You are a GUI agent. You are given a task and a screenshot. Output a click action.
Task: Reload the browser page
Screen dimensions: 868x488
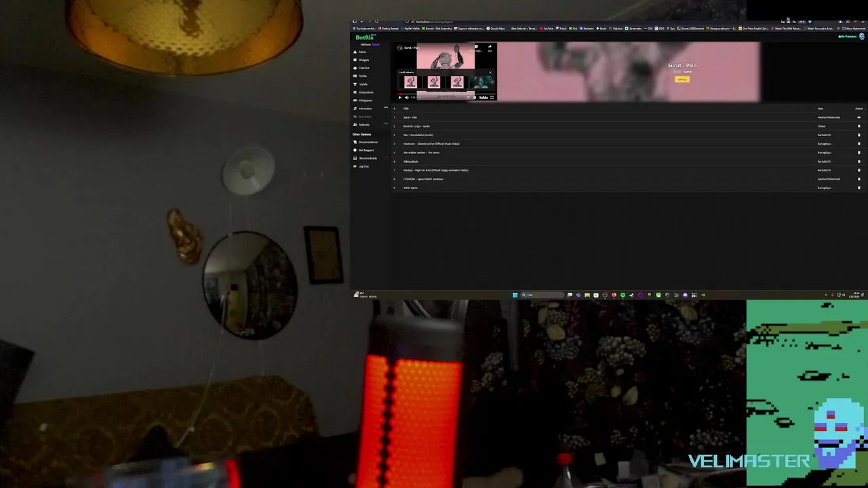pyautogui.click(x=376, y=22)
